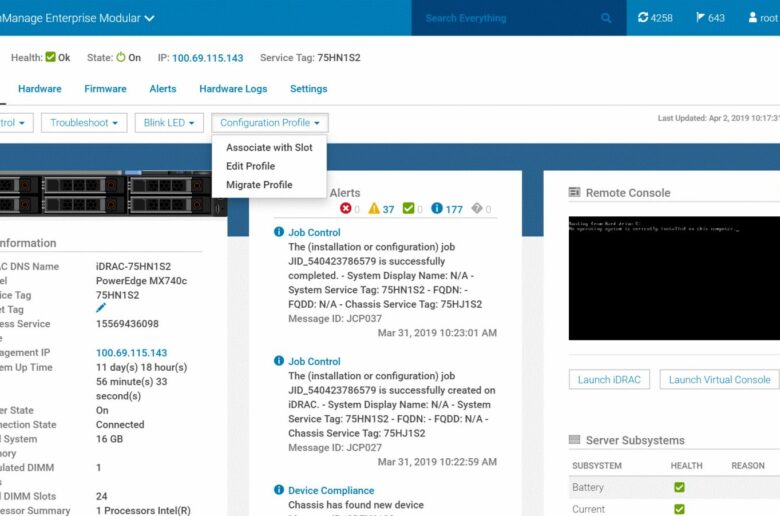Open the second Job Control alert link
780x516 pixels.
click(x=314, y=361)
